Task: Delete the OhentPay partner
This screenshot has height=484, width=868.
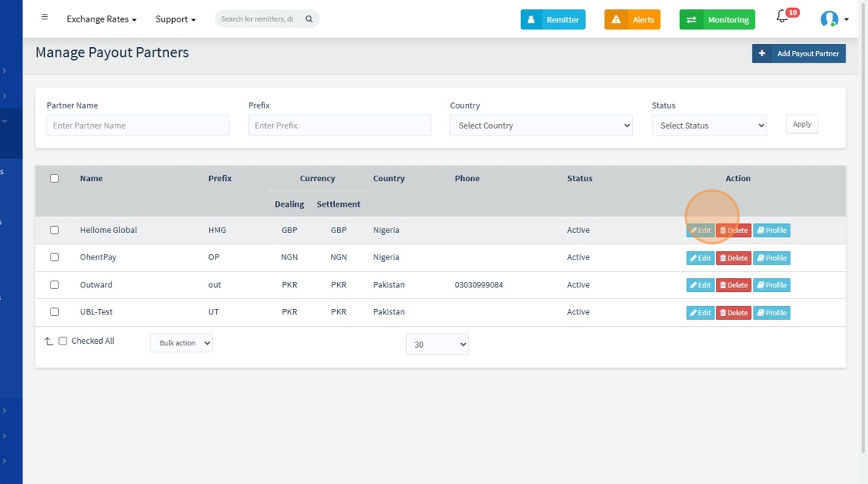Action: [733, 258]
